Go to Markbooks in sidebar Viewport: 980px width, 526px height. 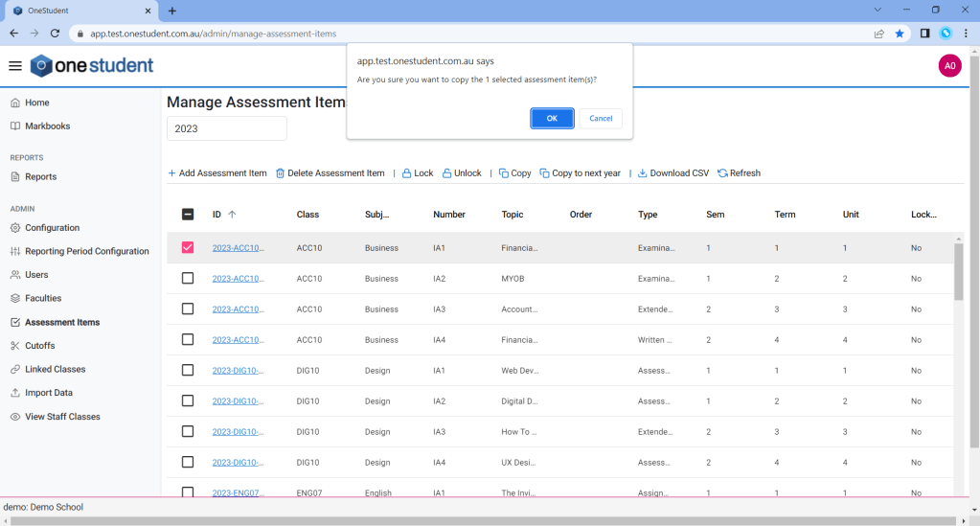coord(47,126)
